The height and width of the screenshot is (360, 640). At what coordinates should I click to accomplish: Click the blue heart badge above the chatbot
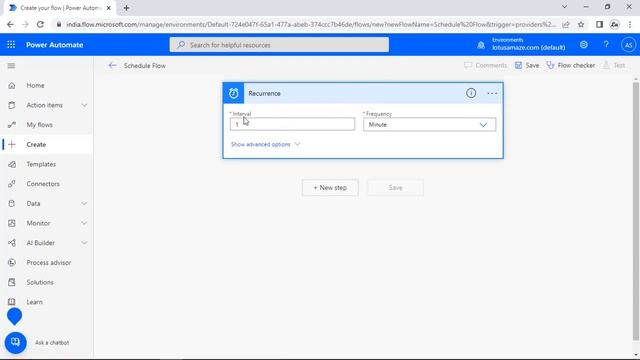click(14, 316)
